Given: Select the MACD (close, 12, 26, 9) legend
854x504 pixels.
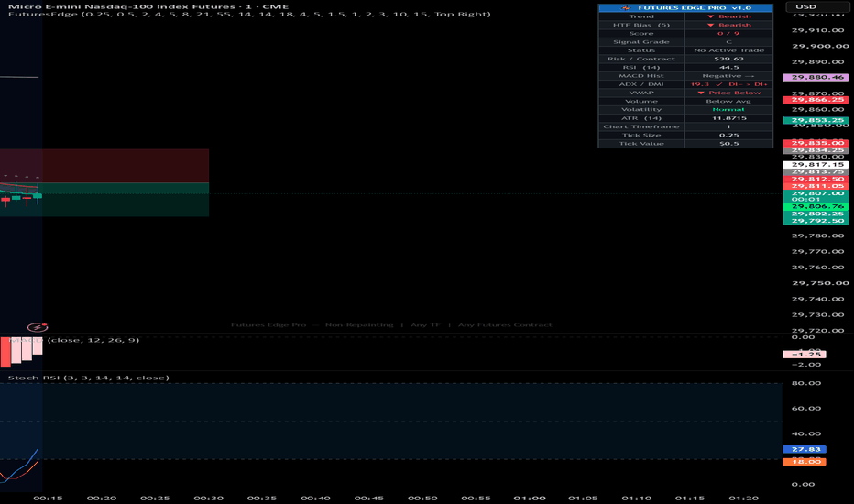Looking at the screenshot, I should tap(74, 340).
